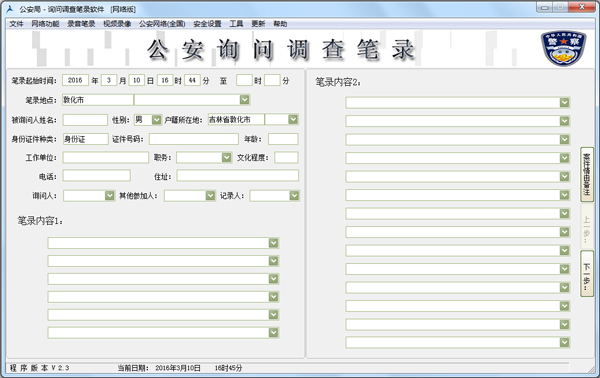Screen dimensions: 600x378
Task: Open the 文件 menu
Action: (x=16, y=24)
